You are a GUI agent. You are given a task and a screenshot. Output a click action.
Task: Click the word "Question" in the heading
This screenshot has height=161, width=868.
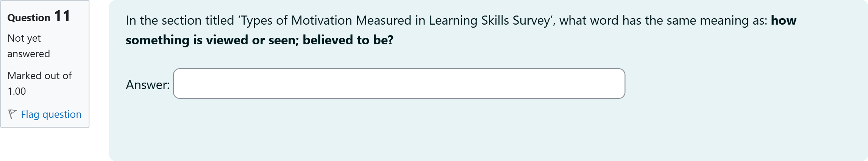[29, 18]
